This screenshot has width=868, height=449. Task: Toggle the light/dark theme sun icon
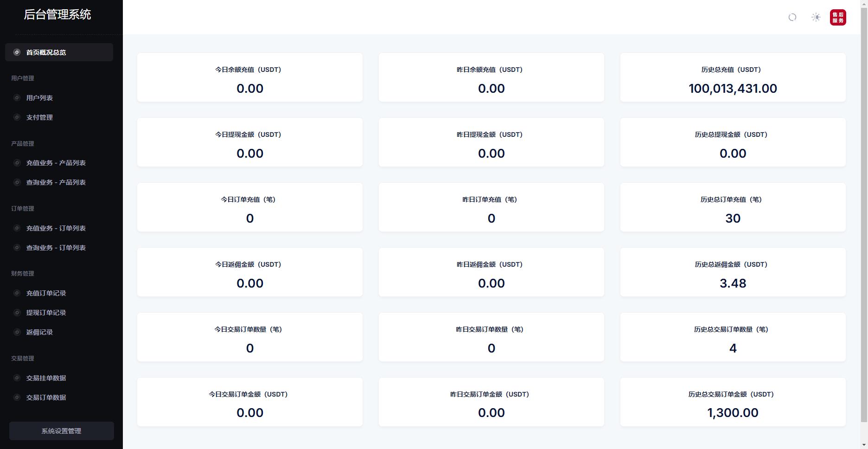[816, 17]
